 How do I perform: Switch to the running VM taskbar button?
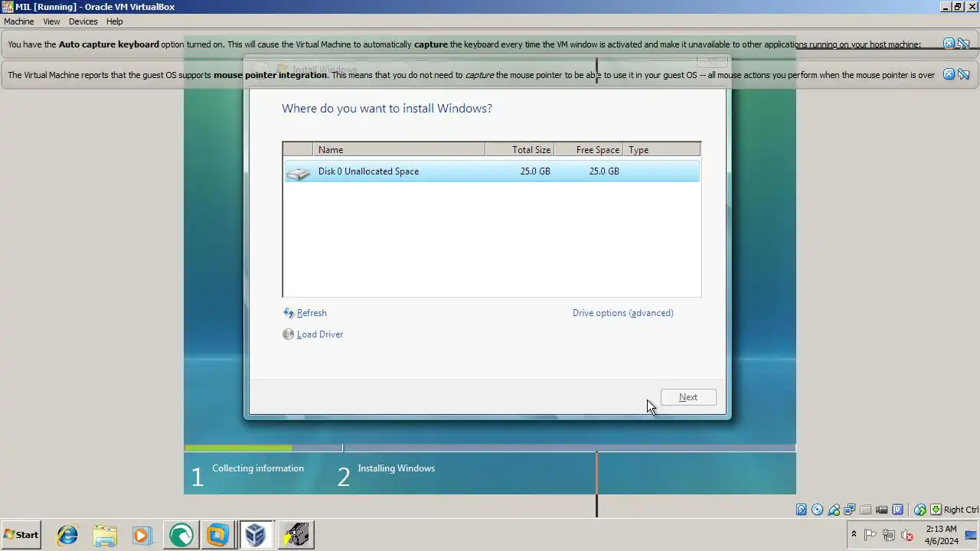coord(295,535)
